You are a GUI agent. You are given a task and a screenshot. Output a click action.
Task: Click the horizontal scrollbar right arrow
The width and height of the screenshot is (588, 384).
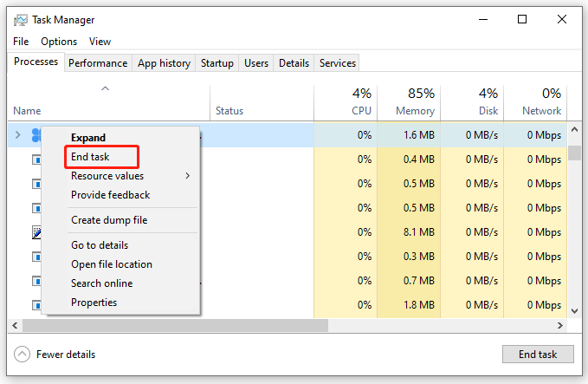click(560, 325)
